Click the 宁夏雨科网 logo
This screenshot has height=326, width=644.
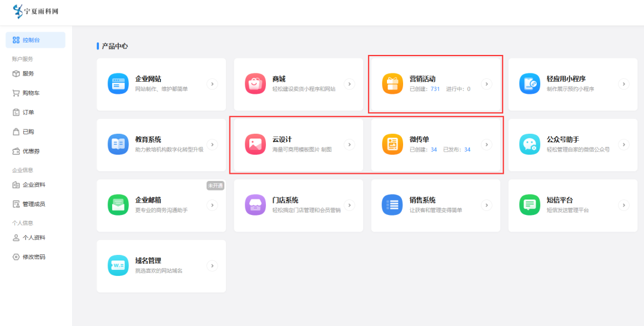coord(36,12)
